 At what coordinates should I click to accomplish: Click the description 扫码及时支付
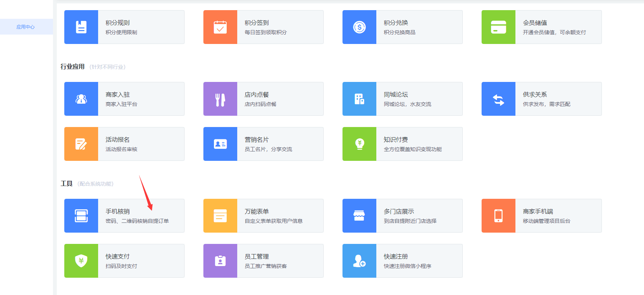pyautogui.click(x=121, y=266)
